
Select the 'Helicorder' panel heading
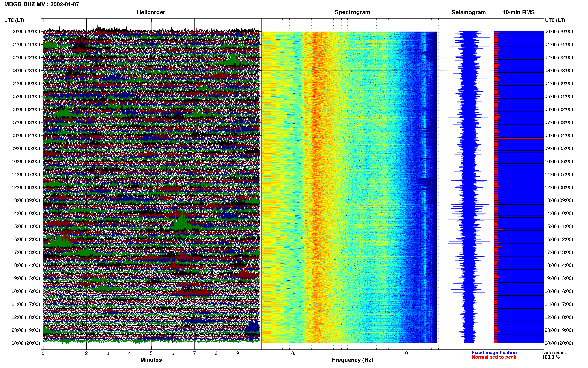(x=151, y=12)
